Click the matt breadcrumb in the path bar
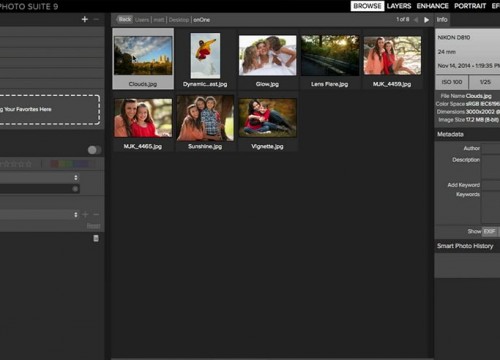 159,20
